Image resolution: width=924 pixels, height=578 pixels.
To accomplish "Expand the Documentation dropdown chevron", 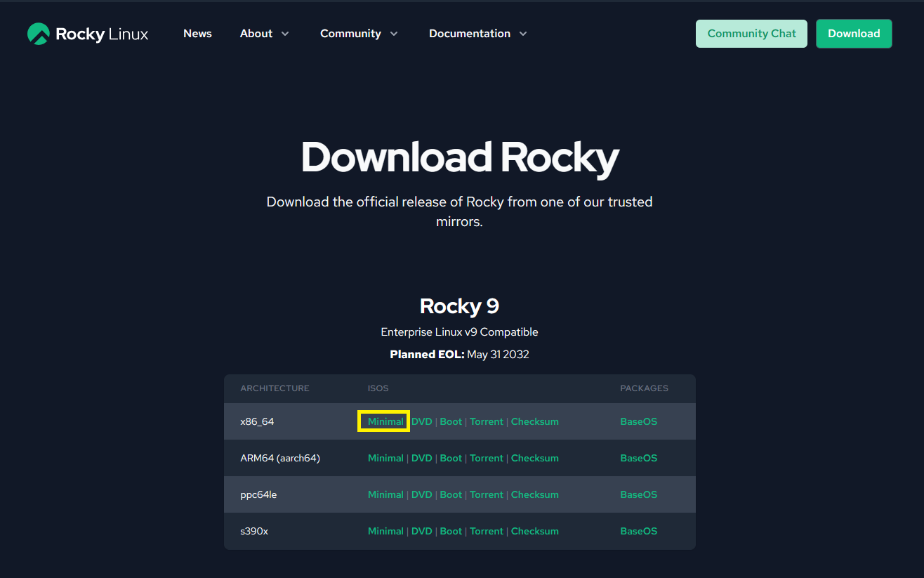I will point(523,34).
